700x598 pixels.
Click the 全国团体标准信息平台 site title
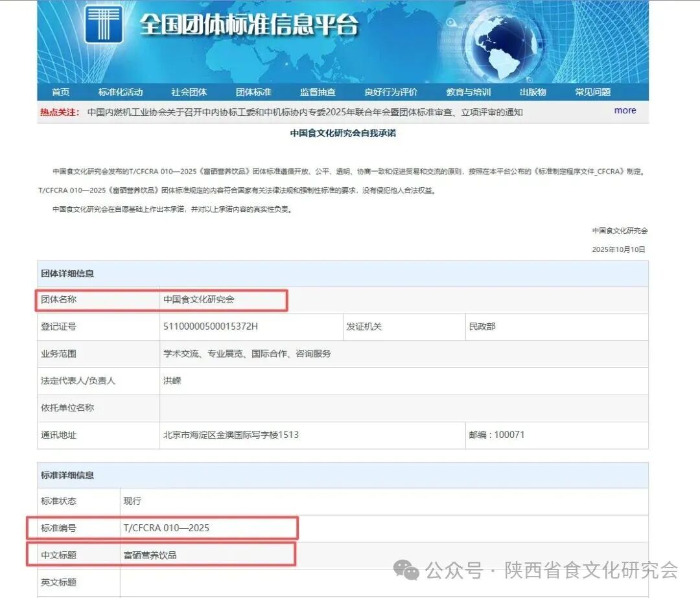249,25
